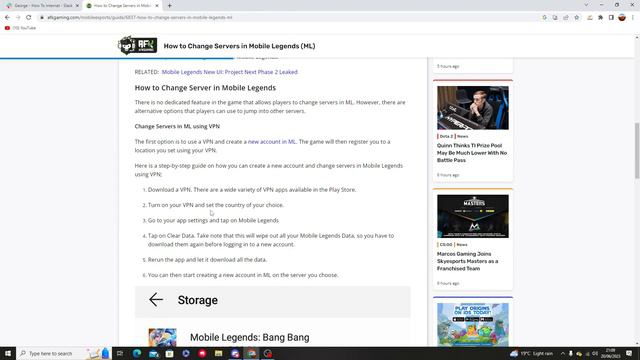Click the Chrome icon on the taskbar
The width and height of the screenshot is (640, 360).
coord(251,353)
